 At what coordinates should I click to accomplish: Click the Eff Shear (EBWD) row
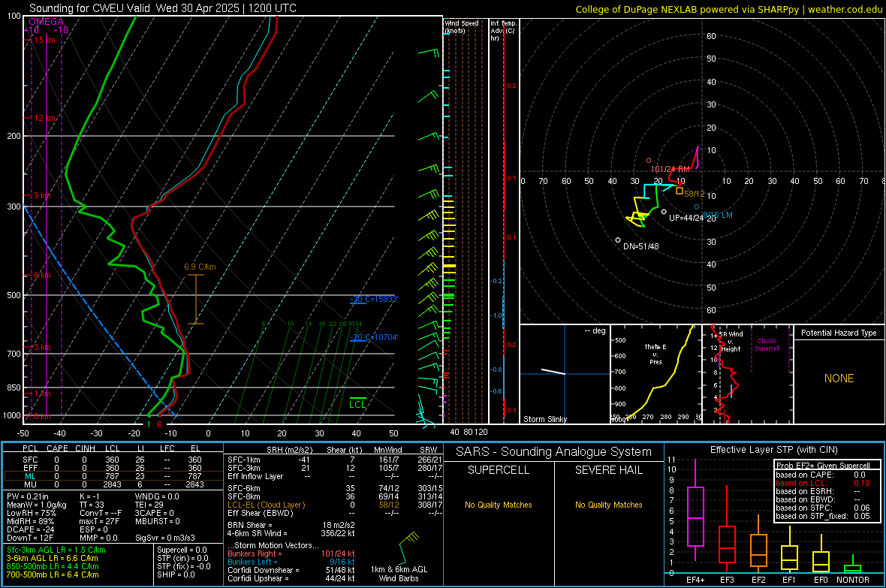pyautogui.click(x=335, y=514)
